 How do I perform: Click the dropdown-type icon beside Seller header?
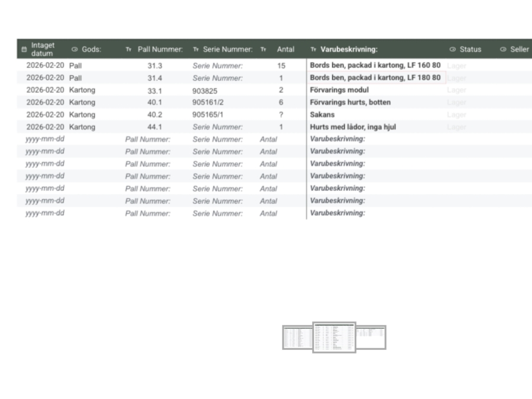(502, 50)
